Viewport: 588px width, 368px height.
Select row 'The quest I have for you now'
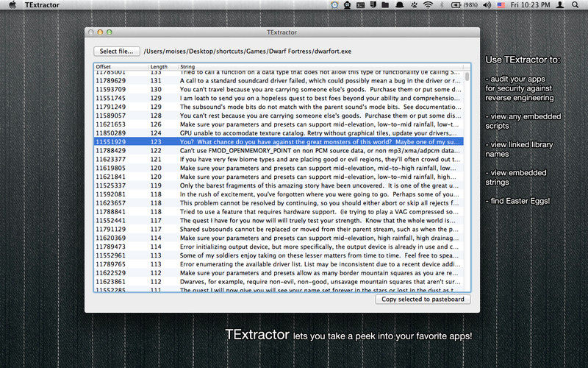coord(279,220)
